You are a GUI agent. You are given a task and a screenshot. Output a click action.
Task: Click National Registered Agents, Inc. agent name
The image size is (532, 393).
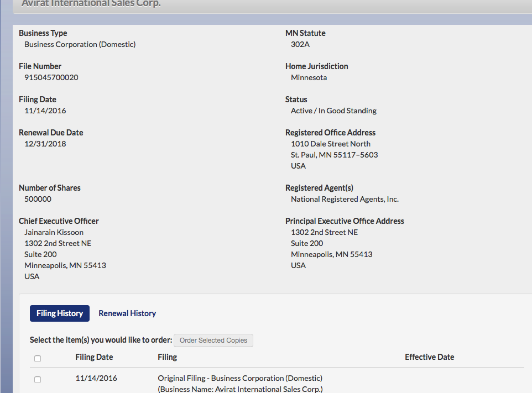pos(345,199)
